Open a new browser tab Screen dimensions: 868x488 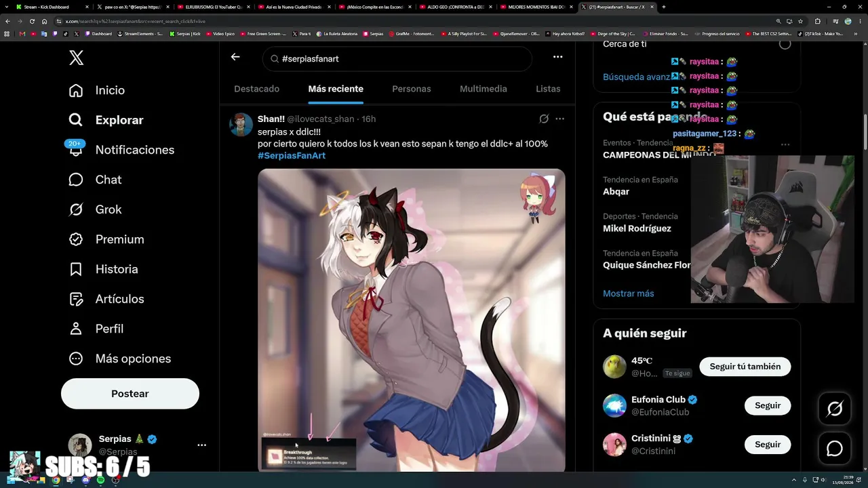pyautogui.click(x=663, y=7)
